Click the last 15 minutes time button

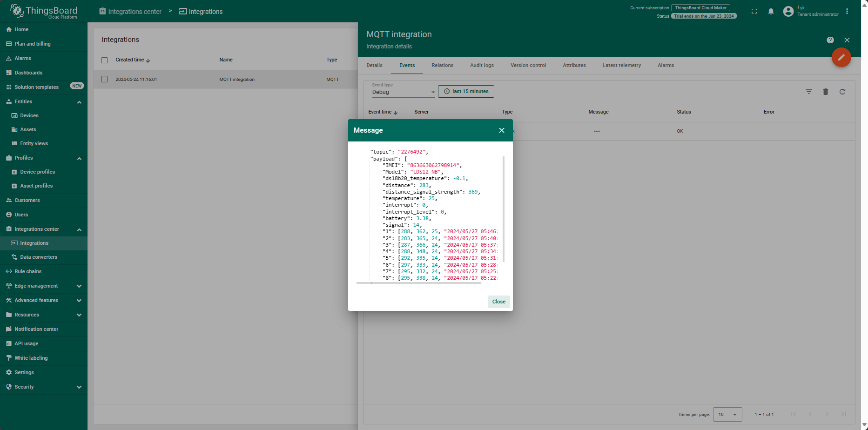(466, 91)
